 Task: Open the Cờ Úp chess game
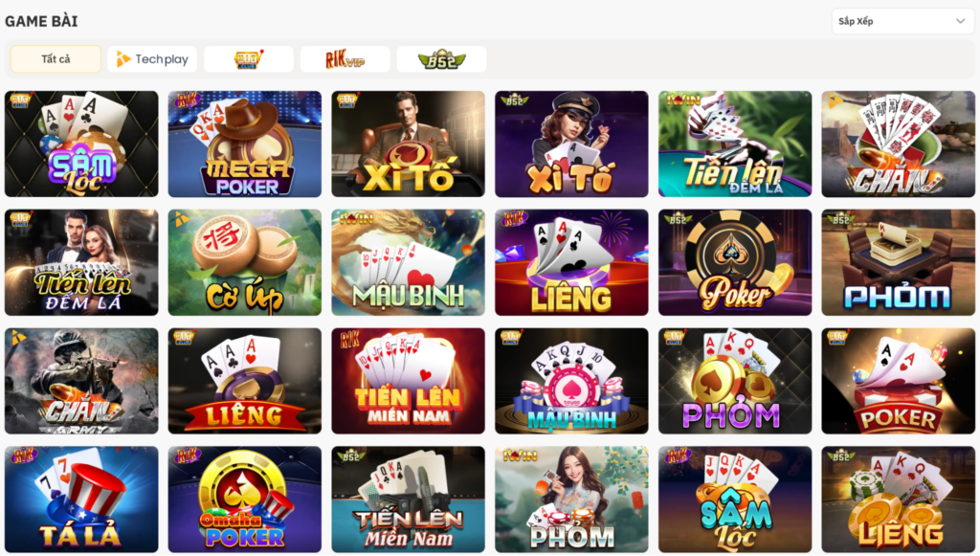(x=244, y=262)
